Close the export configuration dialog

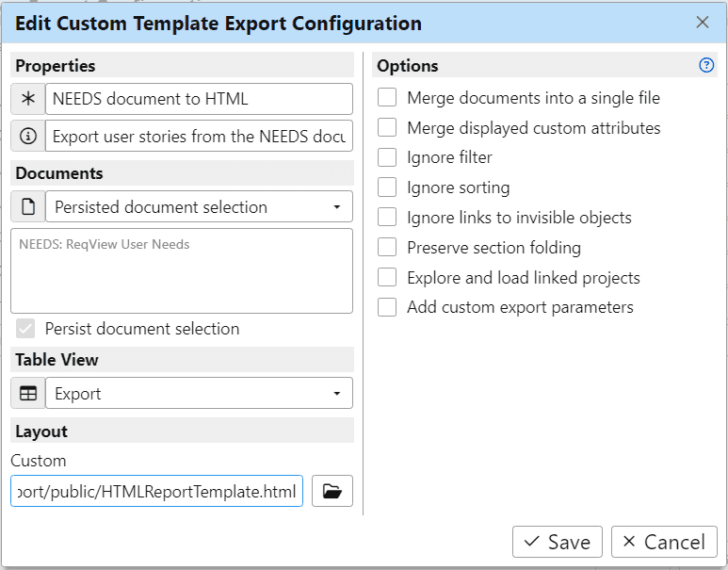click(703, 23)
